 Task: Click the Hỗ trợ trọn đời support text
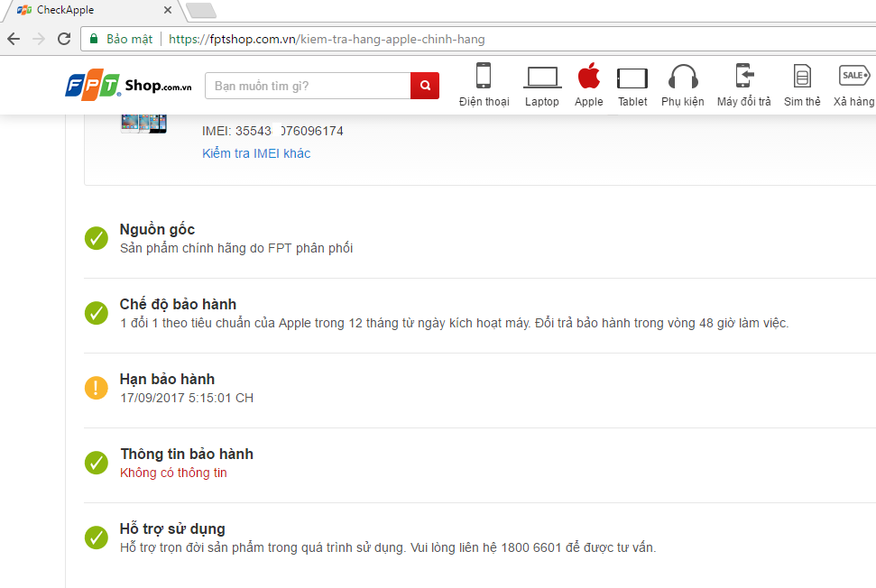388,547
